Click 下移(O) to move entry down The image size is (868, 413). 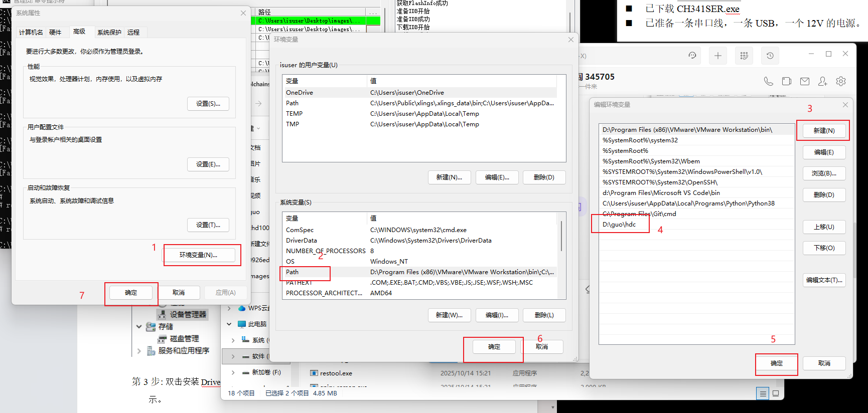tap(824, 248)
